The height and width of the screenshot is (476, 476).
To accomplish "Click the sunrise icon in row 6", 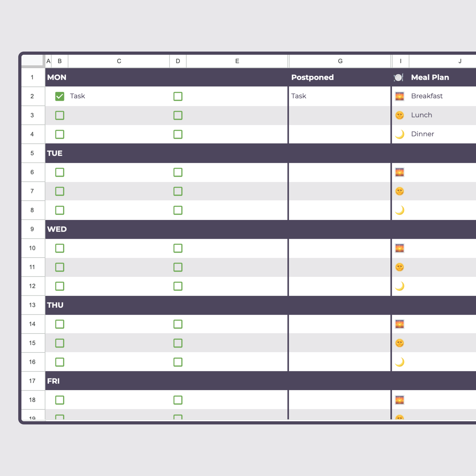I will [399, 172].
